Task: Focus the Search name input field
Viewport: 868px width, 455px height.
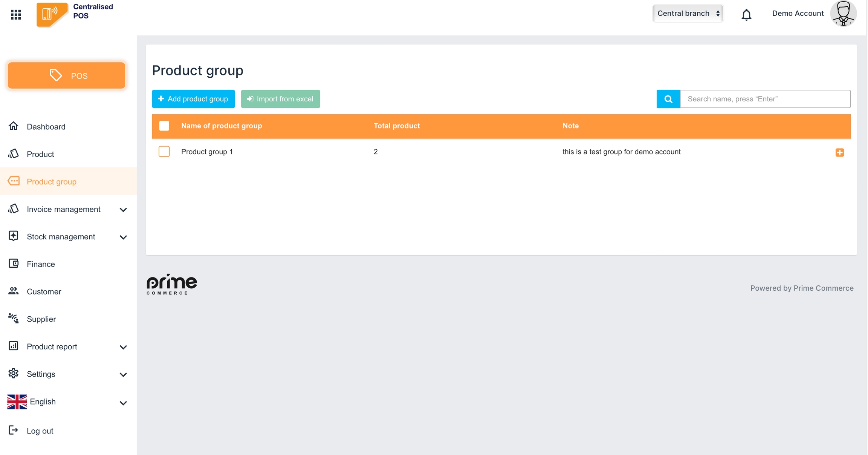Action: click(x=765, y=99)
